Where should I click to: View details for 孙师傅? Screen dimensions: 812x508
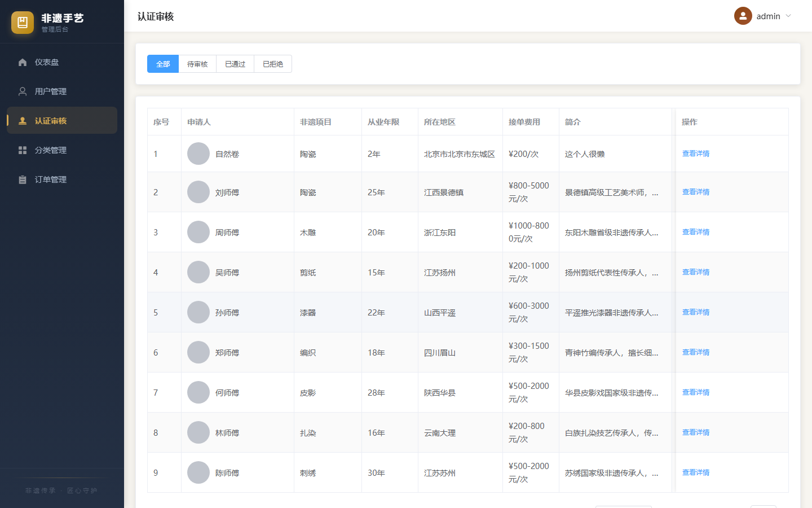[x=696, y=312]
